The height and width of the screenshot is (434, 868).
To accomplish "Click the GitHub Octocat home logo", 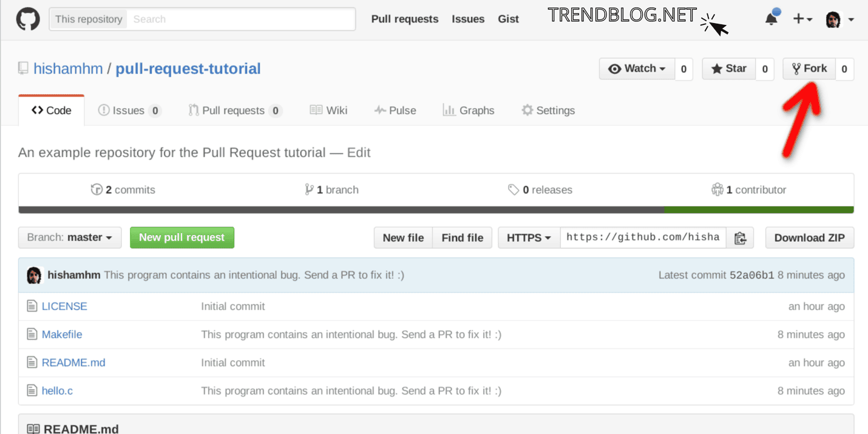I will pos(28,19).
